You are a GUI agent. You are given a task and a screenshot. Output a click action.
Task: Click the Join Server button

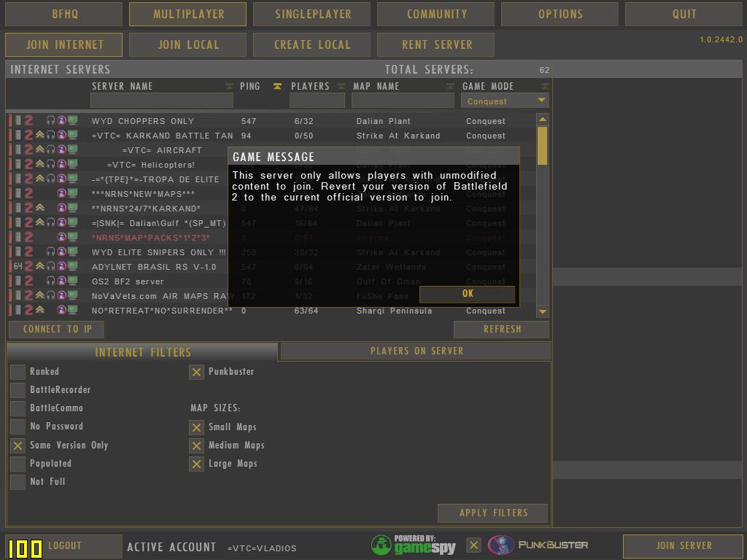(684, 545)
